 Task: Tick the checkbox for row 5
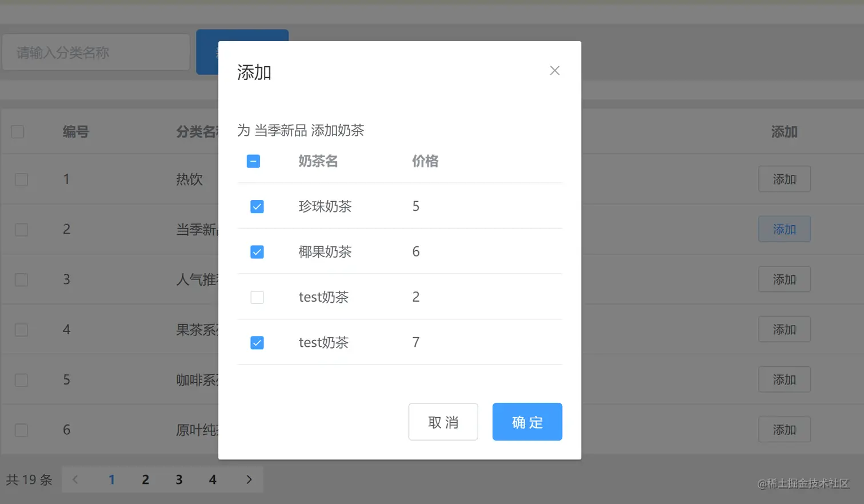(21, 380)
